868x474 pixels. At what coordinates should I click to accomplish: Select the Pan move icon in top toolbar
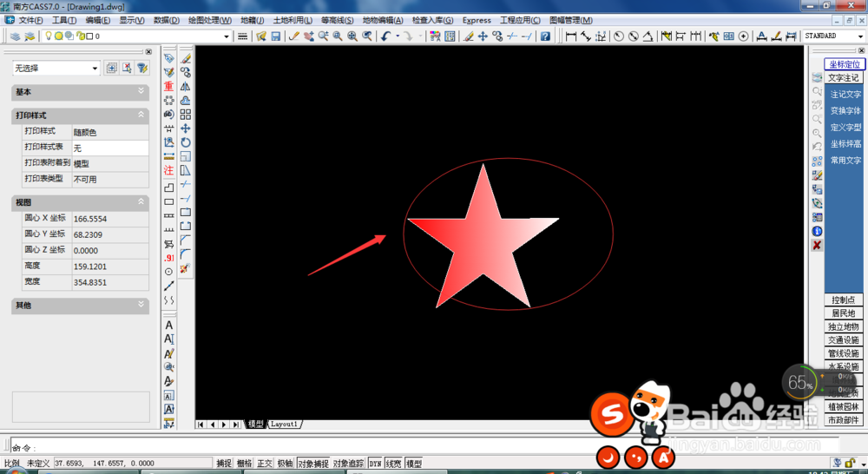pyautogui.click(x=483, y=36)
